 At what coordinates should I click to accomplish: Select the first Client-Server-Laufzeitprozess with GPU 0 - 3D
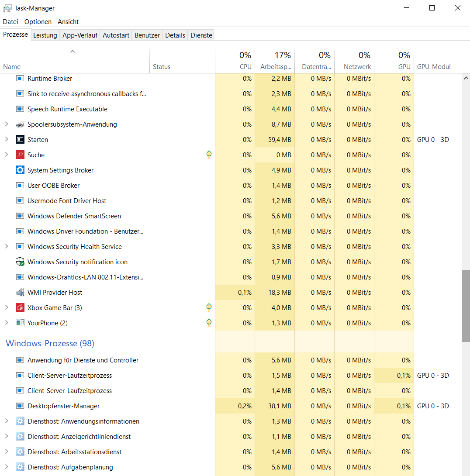(231, 376)
